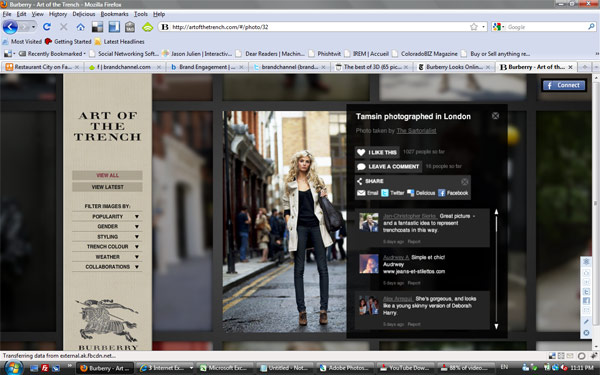Viewport: 600px width, 375px height.
Task: Close the Share panel with its X
Action: [465, 181]
